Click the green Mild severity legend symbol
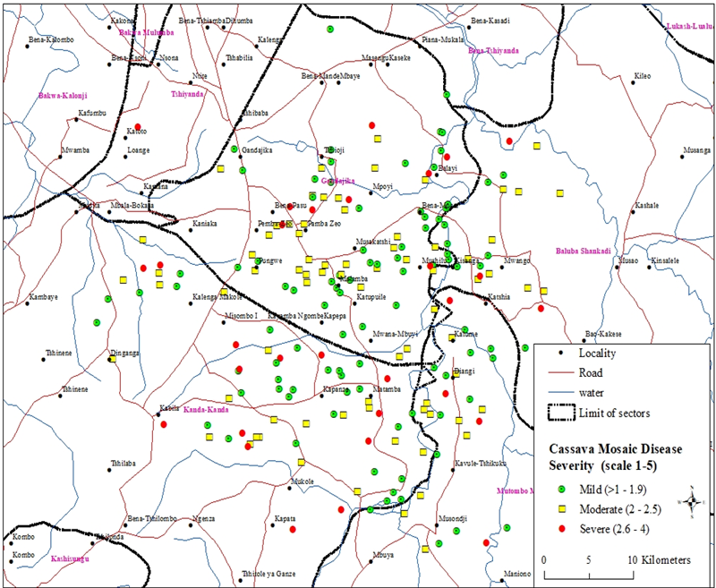This screenshot has width=716, height=588. pyautogui.click(x=562, y=490)
